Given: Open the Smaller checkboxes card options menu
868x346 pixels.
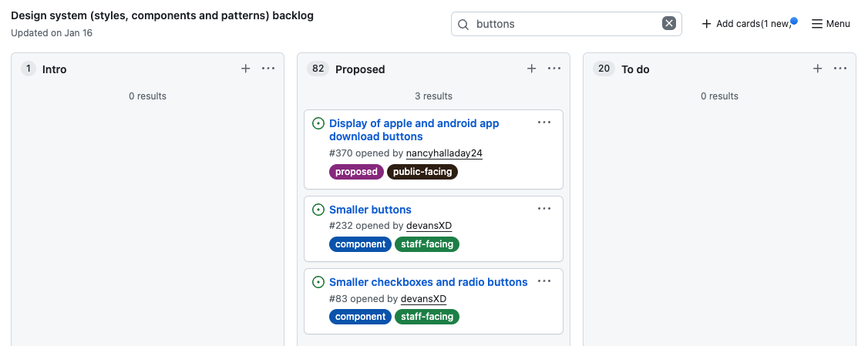Looking at the screenshot, I should [x=544, y=281].
